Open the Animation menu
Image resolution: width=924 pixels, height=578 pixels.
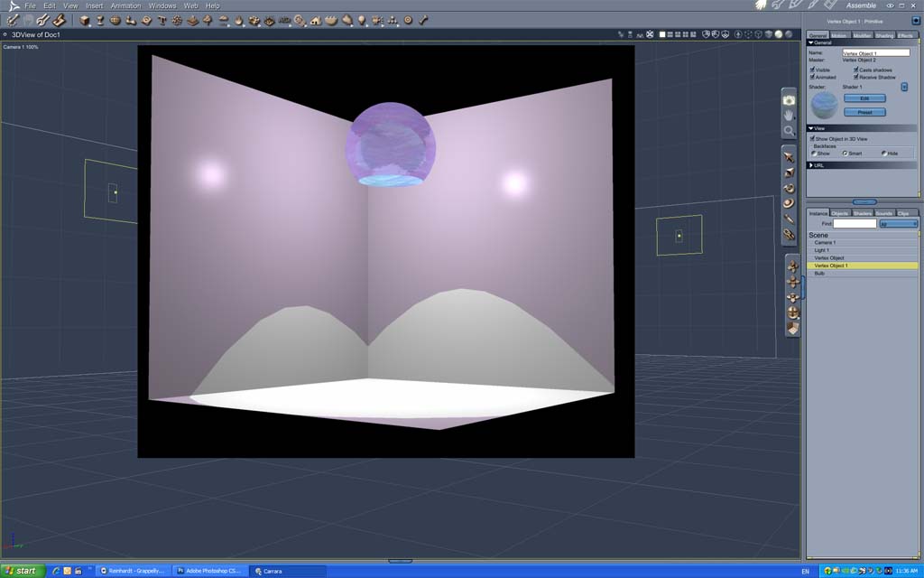click(x=125, y=6)
